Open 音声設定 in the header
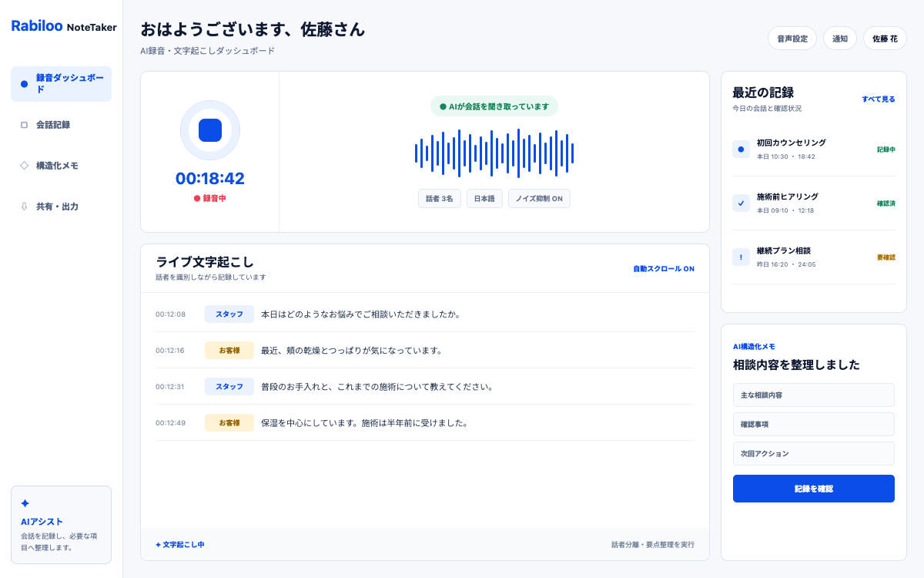 (x=792, y=39)
